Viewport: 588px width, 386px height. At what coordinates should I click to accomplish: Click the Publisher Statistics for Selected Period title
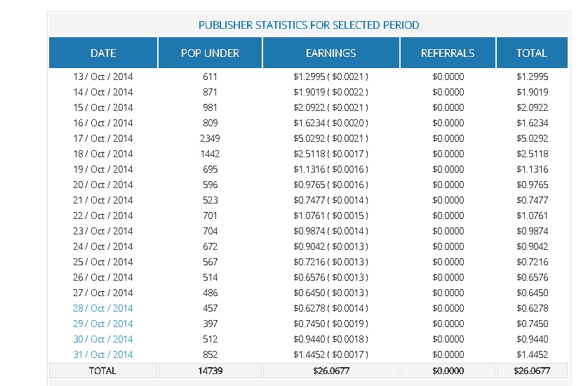[309, 25]
